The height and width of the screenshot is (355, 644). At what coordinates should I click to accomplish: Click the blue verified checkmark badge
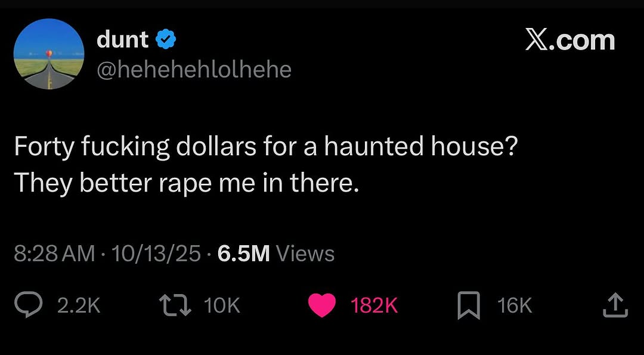click(x=165, y=40)
